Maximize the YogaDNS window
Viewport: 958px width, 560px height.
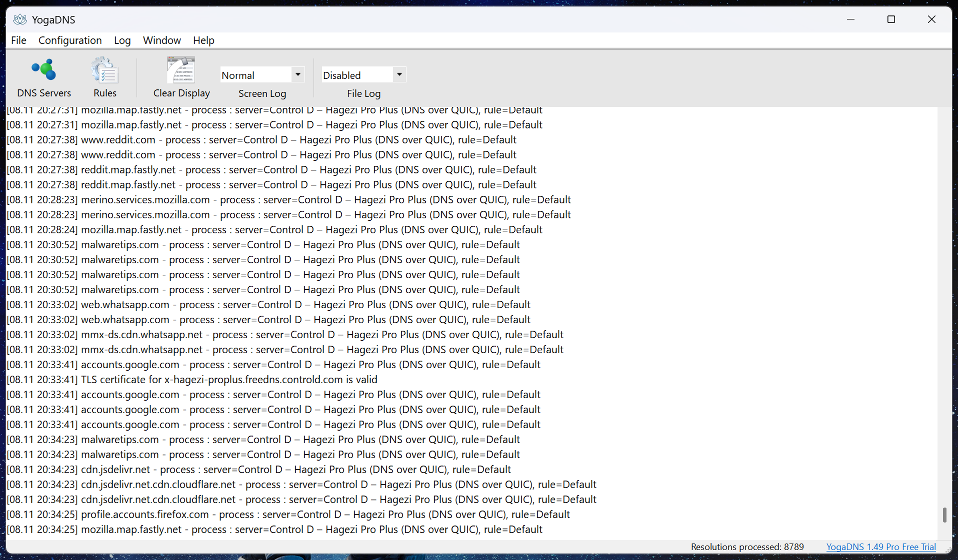pos(891,19)
